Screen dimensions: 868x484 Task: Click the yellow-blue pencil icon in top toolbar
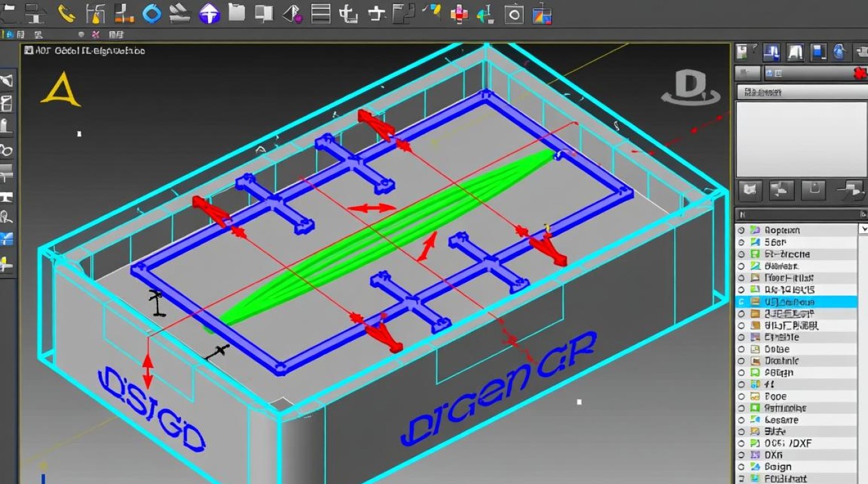(431, 12)
